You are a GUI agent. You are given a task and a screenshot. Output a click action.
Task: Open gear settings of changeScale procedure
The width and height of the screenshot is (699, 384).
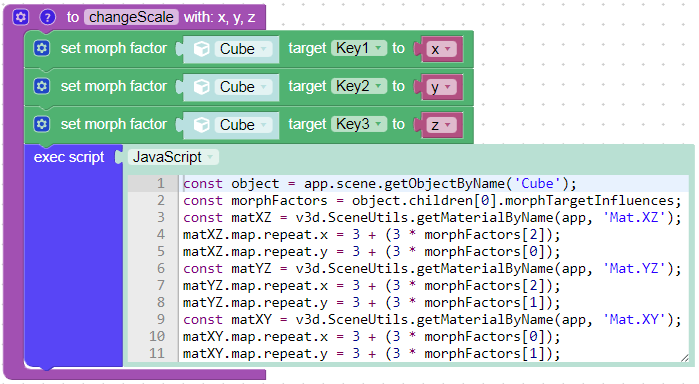pos(21,17)
